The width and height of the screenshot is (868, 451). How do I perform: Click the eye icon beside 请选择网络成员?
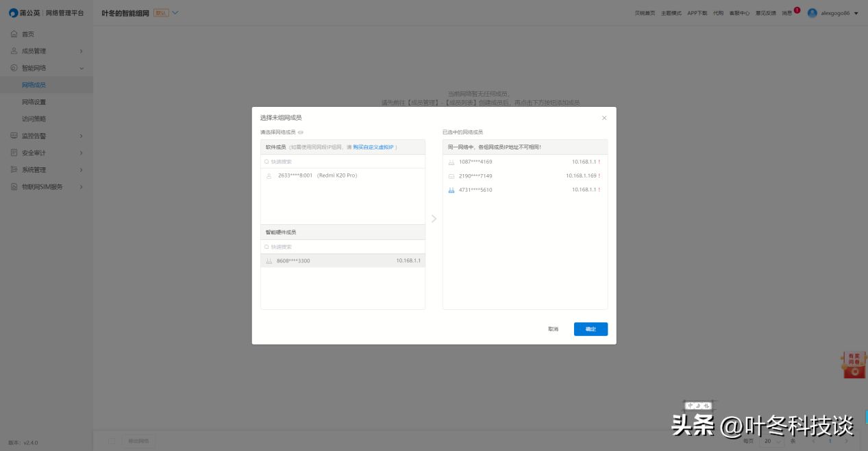click(x=301, y=132)
